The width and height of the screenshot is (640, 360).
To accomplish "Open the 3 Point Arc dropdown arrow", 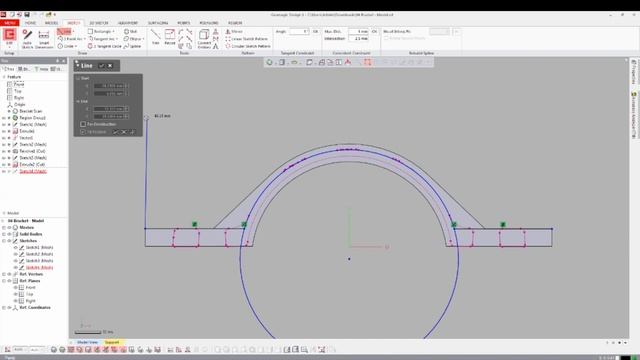I will pos(84,39).
